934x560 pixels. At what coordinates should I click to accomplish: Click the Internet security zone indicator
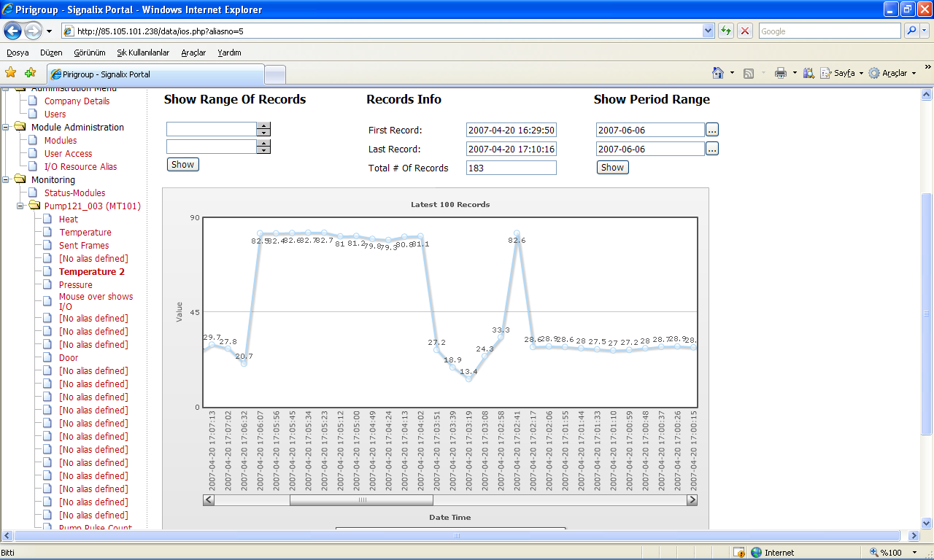click(772, 553)
